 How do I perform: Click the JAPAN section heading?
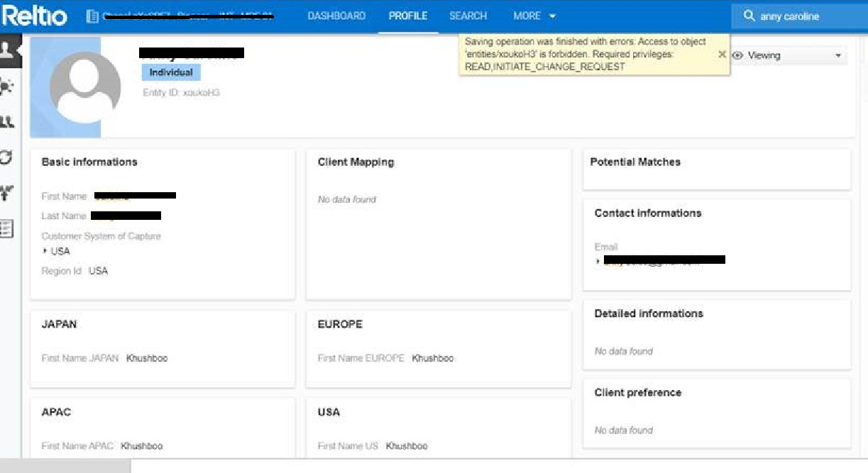pos(60,324)
